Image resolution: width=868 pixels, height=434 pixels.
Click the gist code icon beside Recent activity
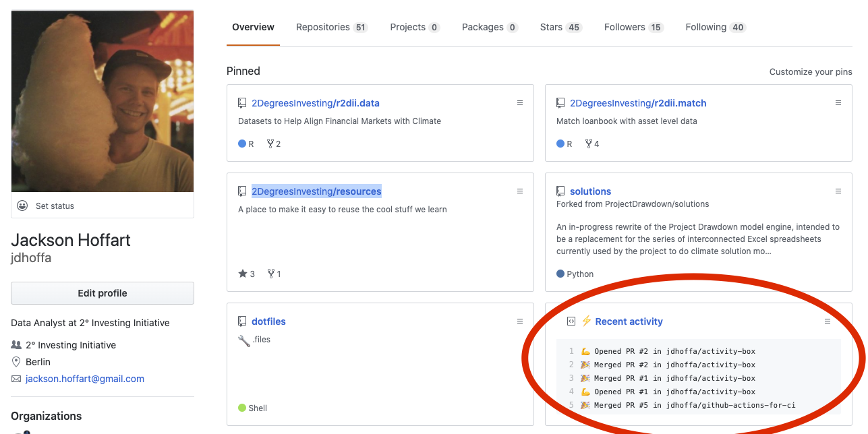[571, 321]
